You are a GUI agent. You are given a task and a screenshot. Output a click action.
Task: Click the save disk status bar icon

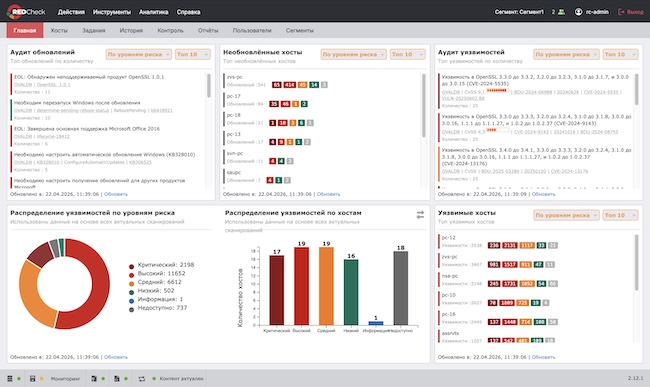[32, 379]
